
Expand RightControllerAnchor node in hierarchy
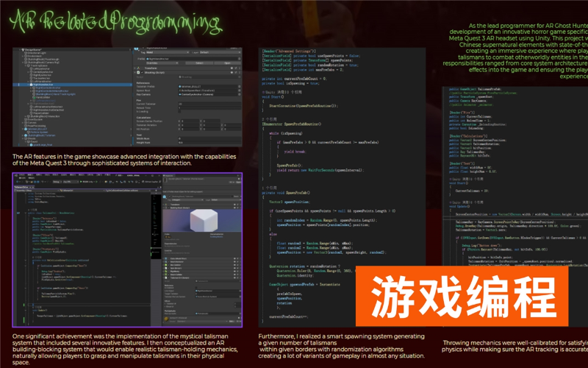tap(31, 88)
